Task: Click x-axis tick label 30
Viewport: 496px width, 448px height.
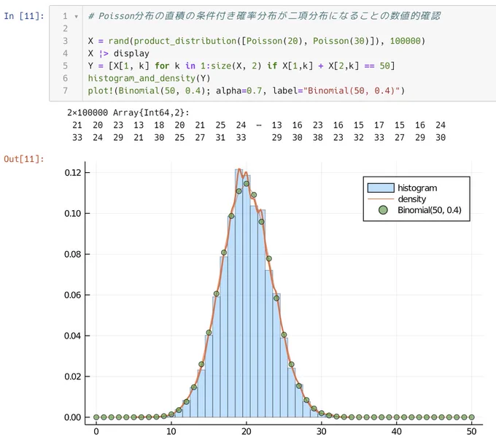Action: click(x=322, y=431)
